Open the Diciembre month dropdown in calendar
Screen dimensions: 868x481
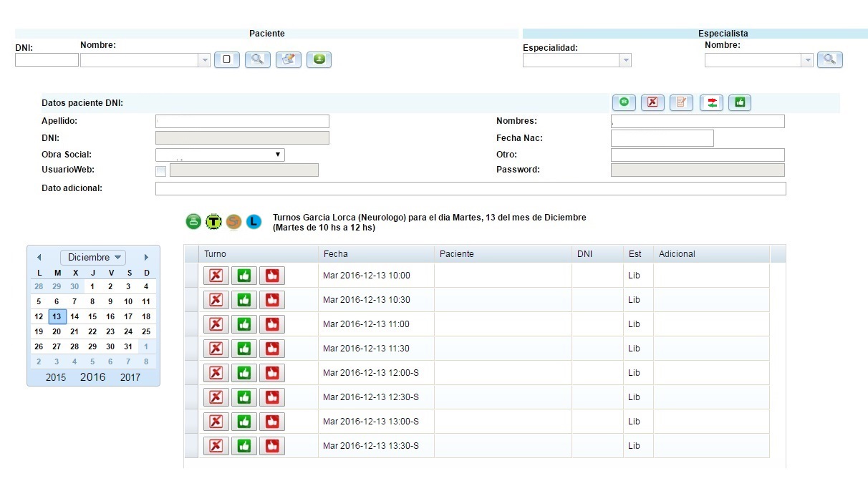[93, 257]
